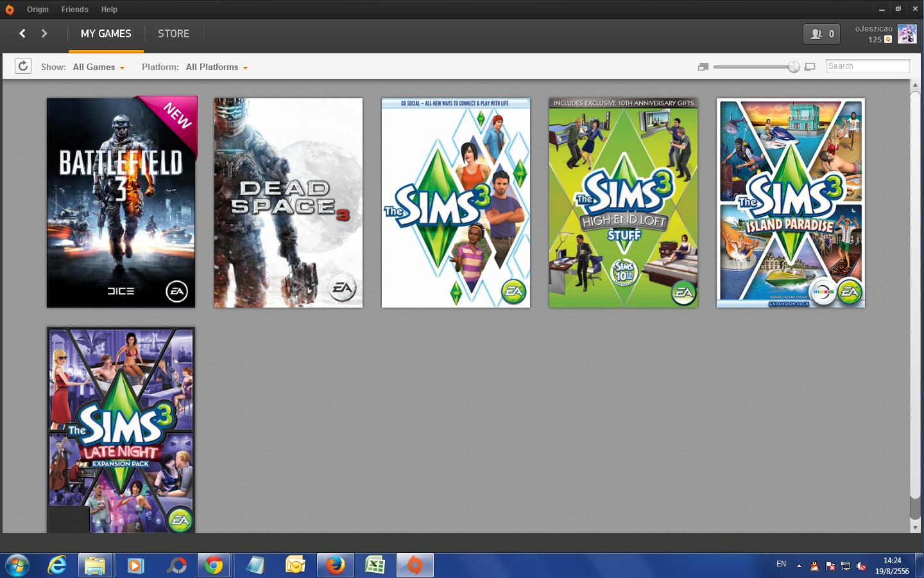
Task: Click the larger box art size icon
Action: [810, 67]
